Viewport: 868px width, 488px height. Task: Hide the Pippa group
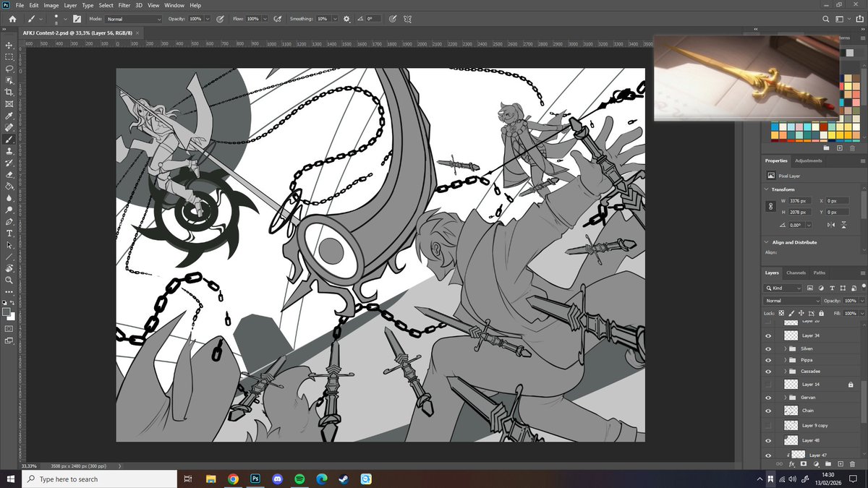[768, 360]
